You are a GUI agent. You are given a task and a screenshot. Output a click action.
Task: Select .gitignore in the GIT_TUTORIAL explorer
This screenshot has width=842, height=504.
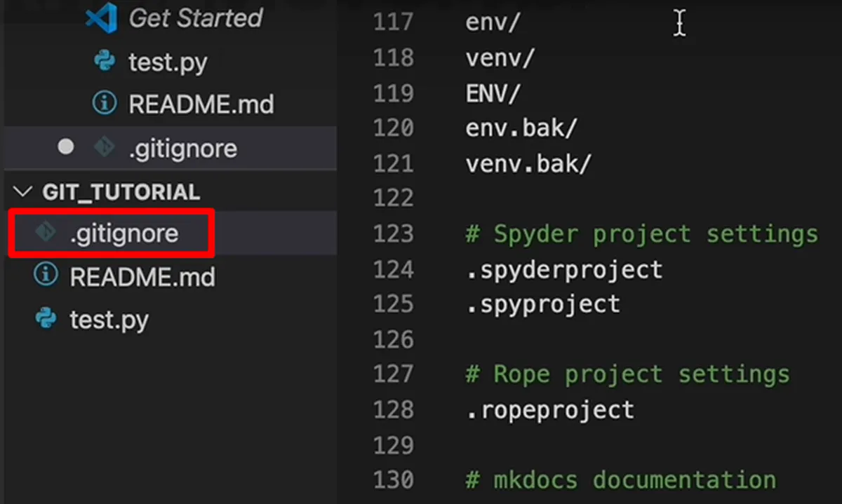click(x=123, y=233)
